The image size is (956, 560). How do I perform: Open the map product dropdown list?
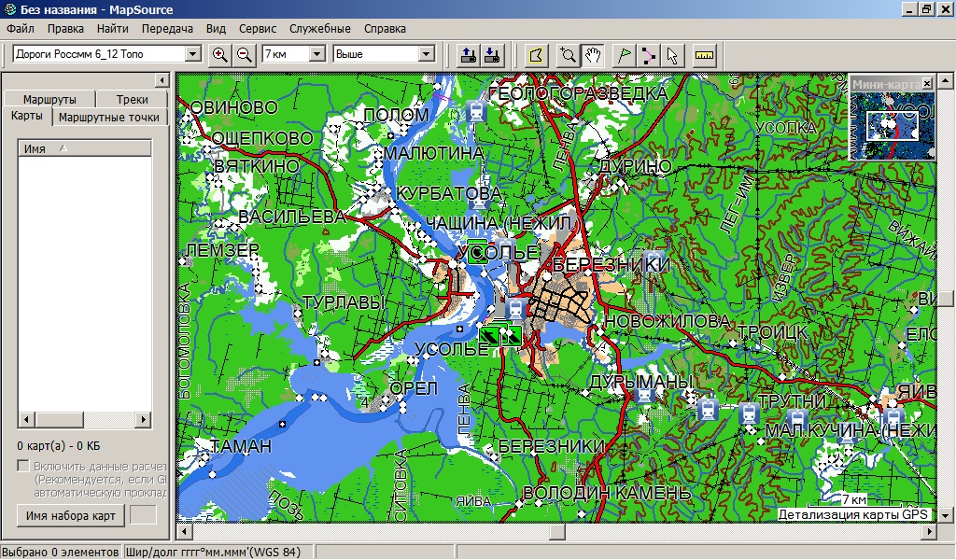pyautogui.click(x=193, y=54)
